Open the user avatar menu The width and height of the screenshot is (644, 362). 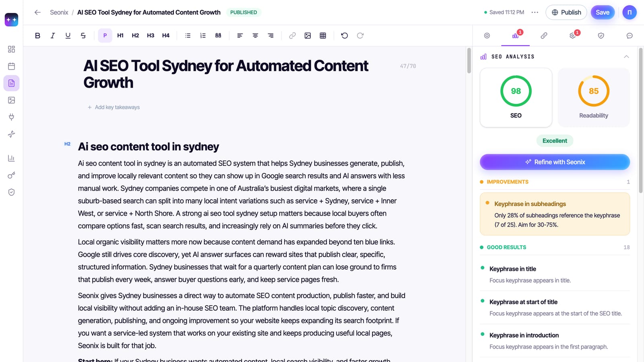pos(630,12)
